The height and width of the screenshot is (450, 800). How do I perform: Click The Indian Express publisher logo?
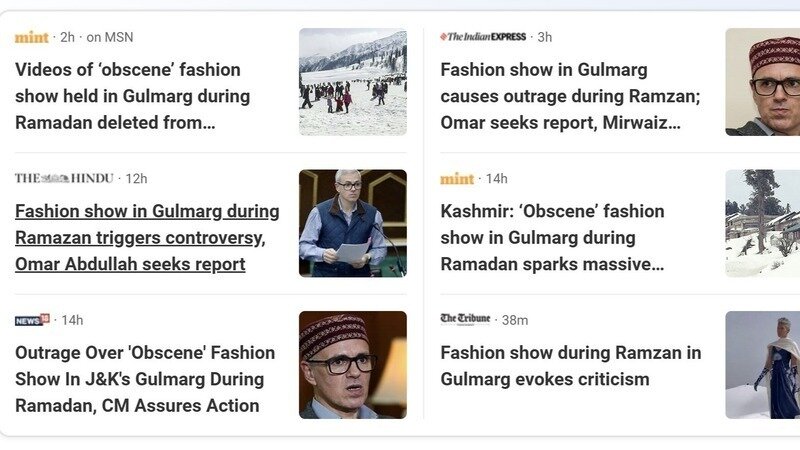pyautogui.click(x=483, y=37)
